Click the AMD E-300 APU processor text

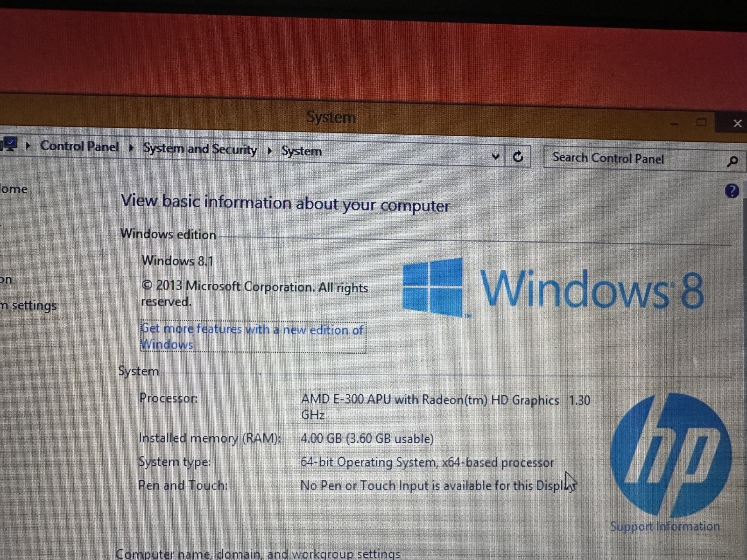click(445, 407)
